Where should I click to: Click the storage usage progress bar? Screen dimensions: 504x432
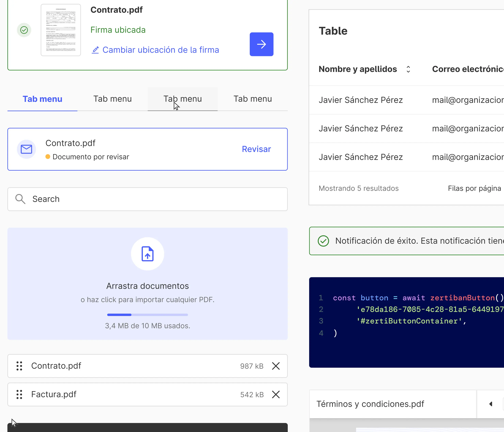[x=147, y=315]
